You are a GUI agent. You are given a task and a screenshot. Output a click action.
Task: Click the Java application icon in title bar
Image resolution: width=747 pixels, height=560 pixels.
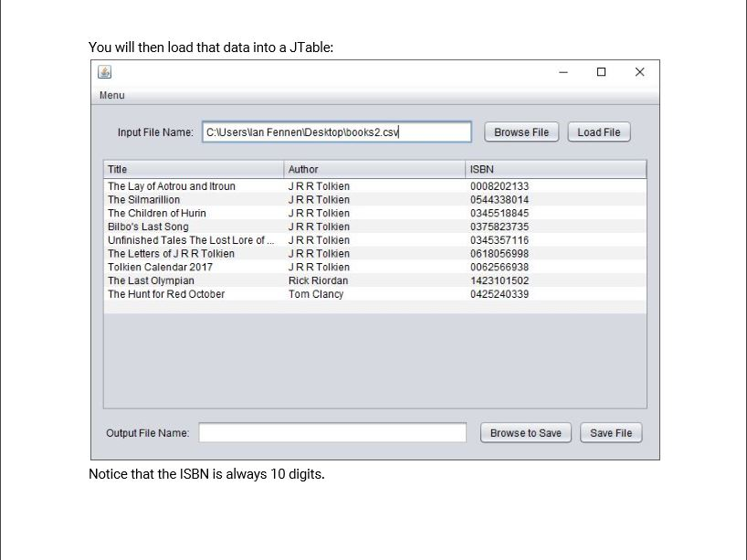[x=104, y=72]
